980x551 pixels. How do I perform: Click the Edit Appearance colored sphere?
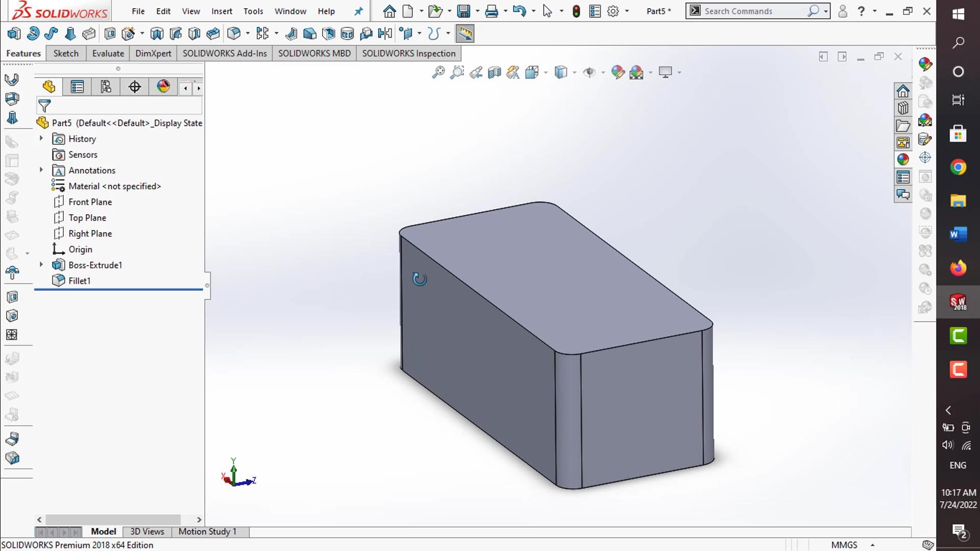(618, 72)
